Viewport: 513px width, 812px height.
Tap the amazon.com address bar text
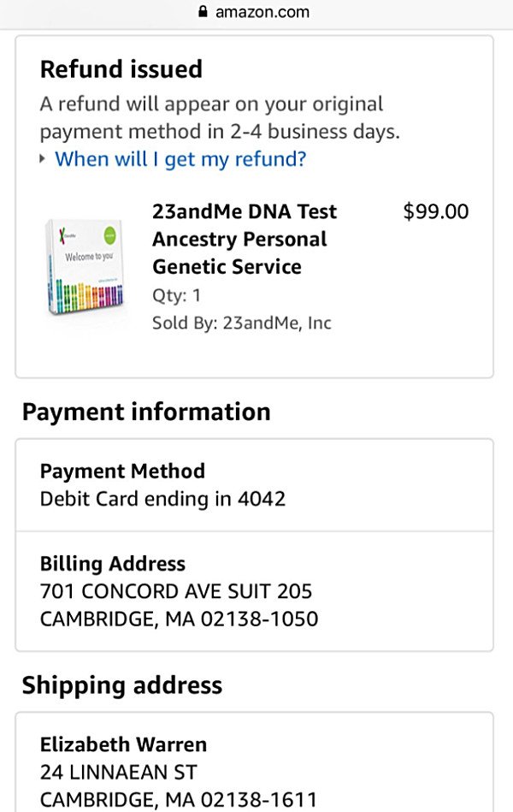click(262, 11)
